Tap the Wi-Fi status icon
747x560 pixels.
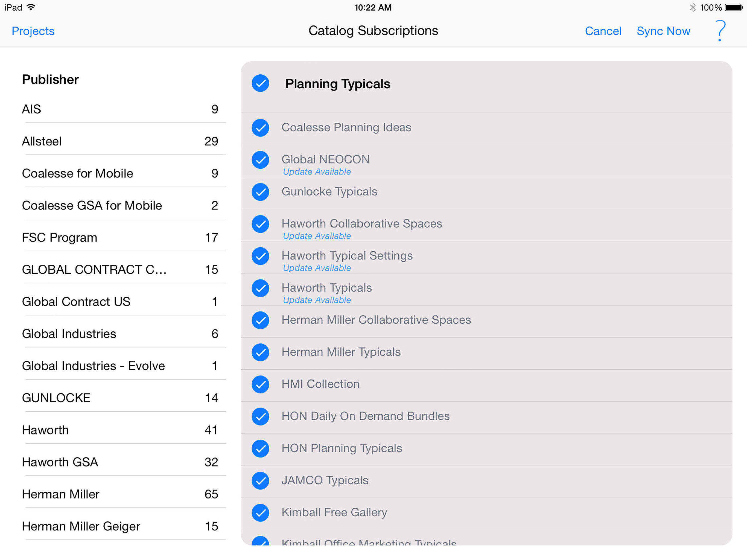point(31,7)
